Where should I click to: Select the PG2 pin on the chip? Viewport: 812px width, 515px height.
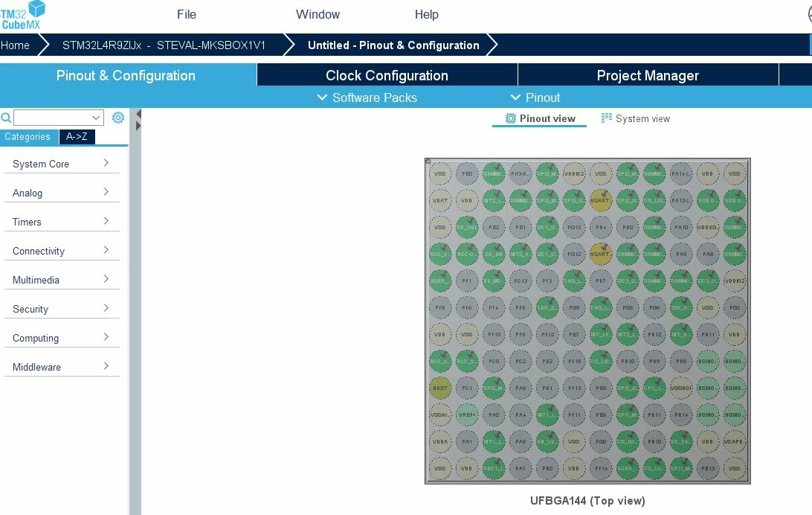coord(735,308)
